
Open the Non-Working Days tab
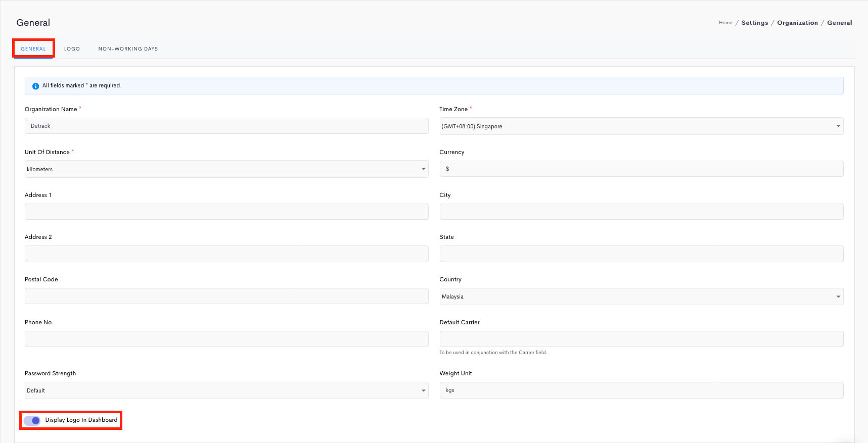click(128, 49)
